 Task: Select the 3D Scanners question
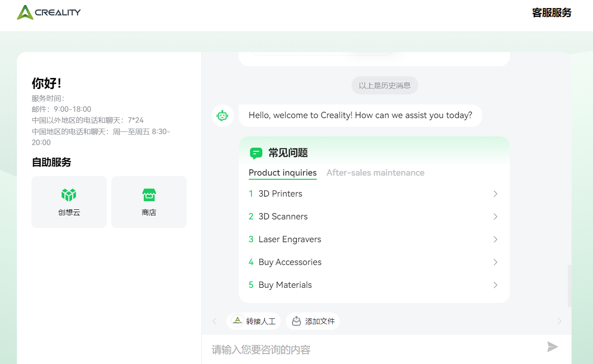(x=374, y=217)
